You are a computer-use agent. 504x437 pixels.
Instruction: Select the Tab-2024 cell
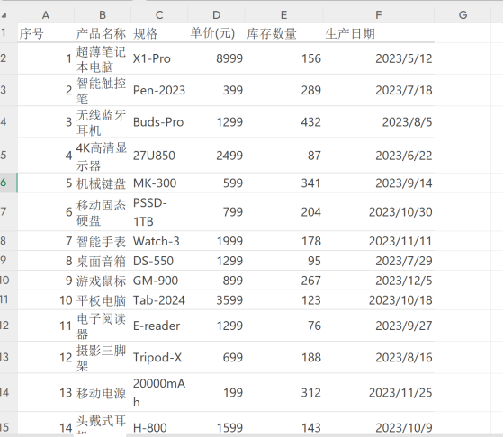(x=159, y=300)
